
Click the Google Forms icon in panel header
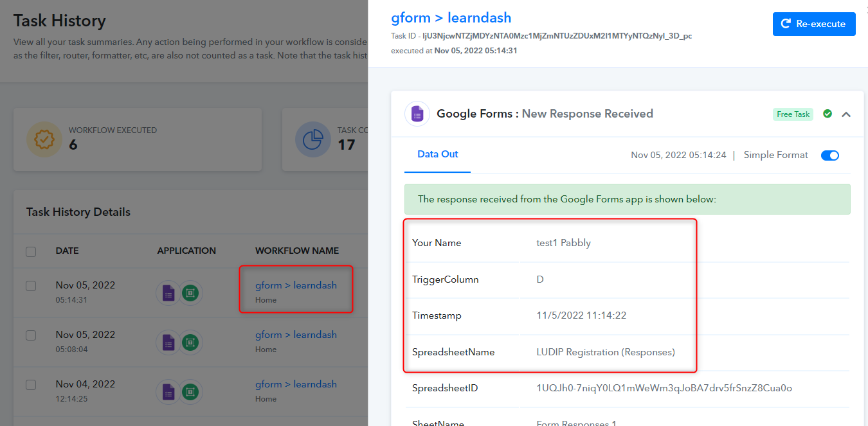(x=417, y=114)
